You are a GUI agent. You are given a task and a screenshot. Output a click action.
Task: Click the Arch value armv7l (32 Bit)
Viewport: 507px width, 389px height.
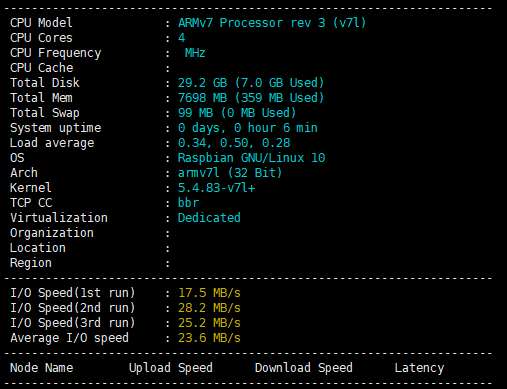(230, 173)
